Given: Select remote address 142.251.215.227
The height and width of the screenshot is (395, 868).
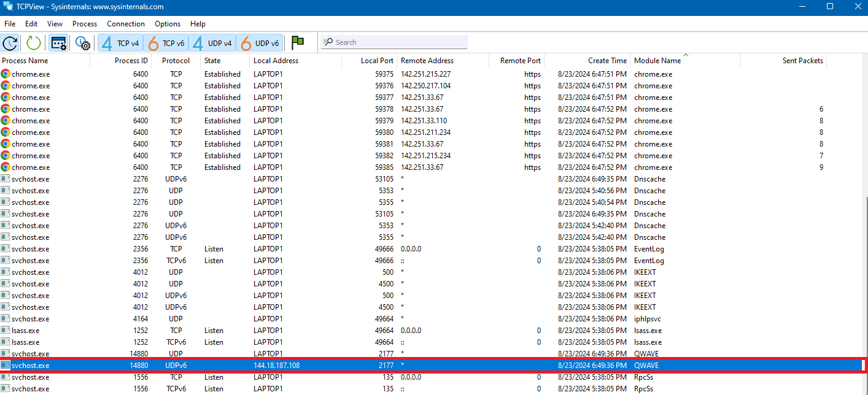Looking at the screenshot, I should coord(425,74).
